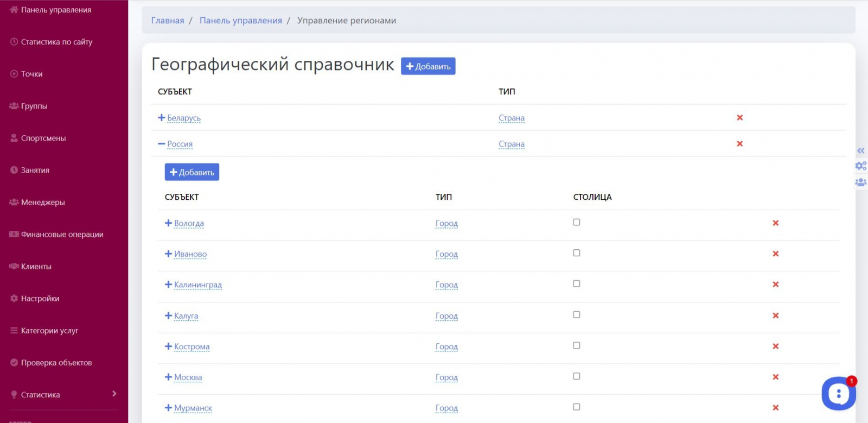The height and width of the screenshot is (423, 868).
Task: Open Настройки in the sidebar
Action: point(40,298)
